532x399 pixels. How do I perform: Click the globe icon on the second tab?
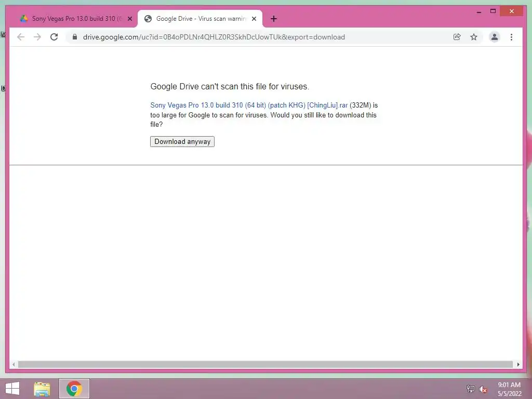(148, 19)
